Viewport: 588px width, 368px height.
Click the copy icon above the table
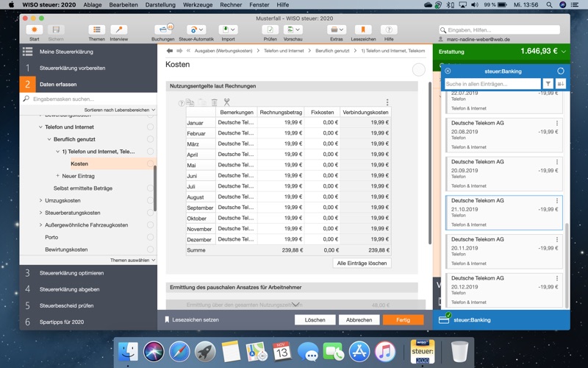click(x=190, y=102)
